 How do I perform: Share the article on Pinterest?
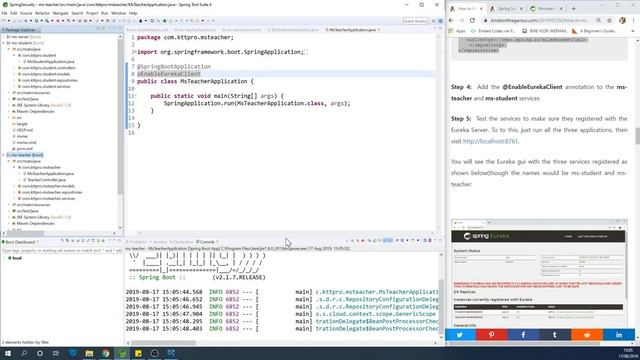492,335
